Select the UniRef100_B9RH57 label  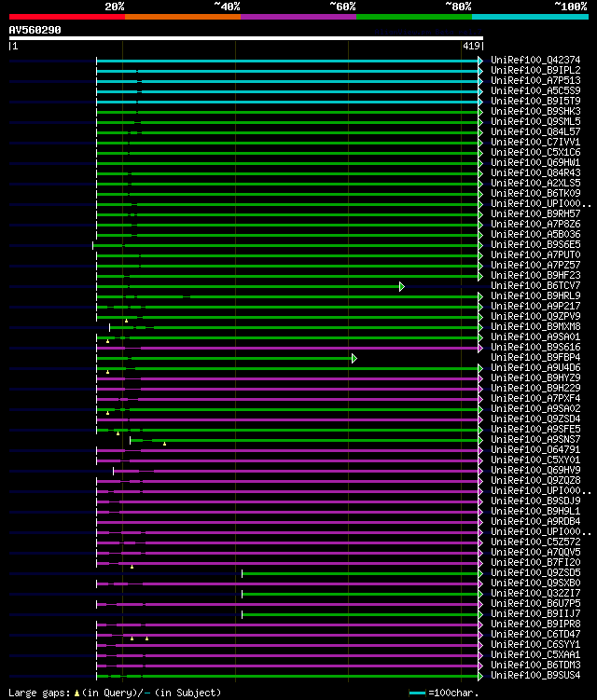click(535, 213)
